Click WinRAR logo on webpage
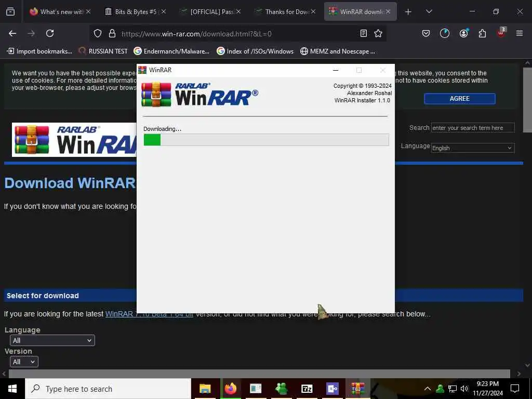This screenshot has height=399, width=532. pos(74,139)
